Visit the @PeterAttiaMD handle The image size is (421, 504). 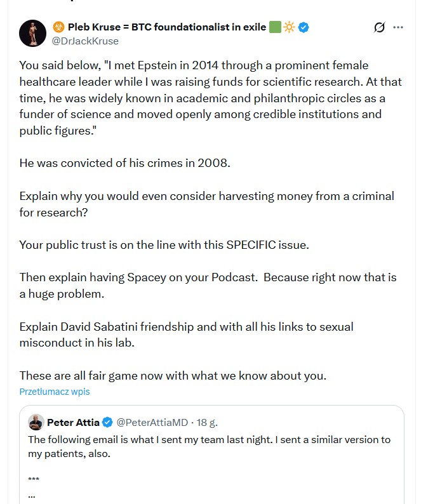click(x=152, y=422)
